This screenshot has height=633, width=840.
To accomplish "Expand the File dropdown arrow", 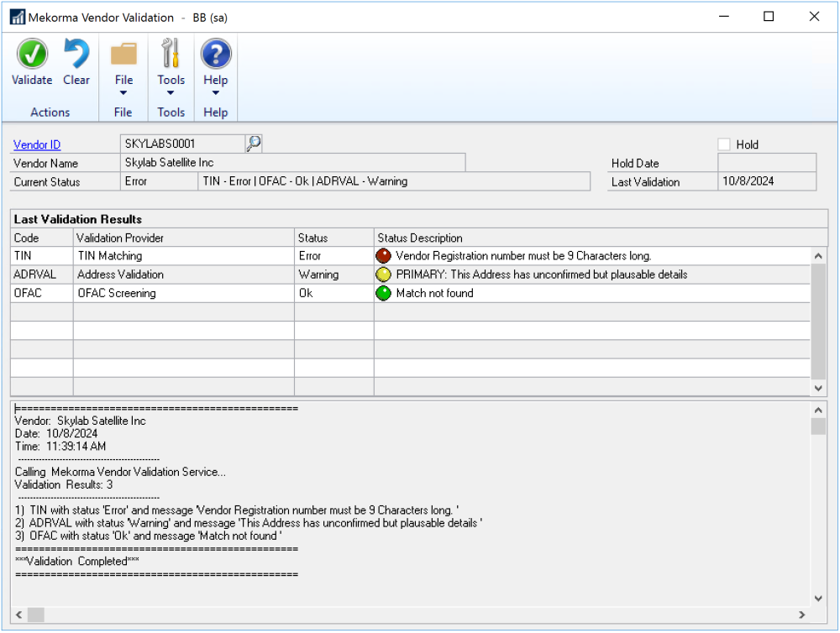I will [123, 93].
